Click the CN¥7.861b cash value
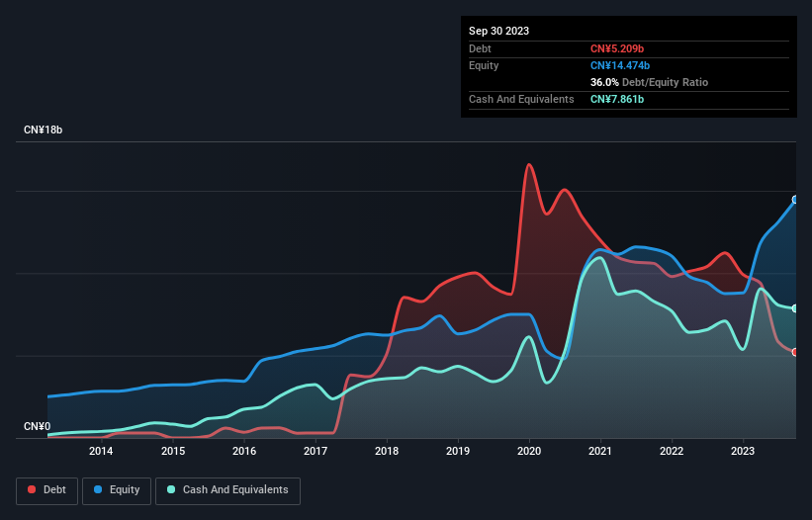Viewport: 812px width, 520px height. (x=617, y=99)
